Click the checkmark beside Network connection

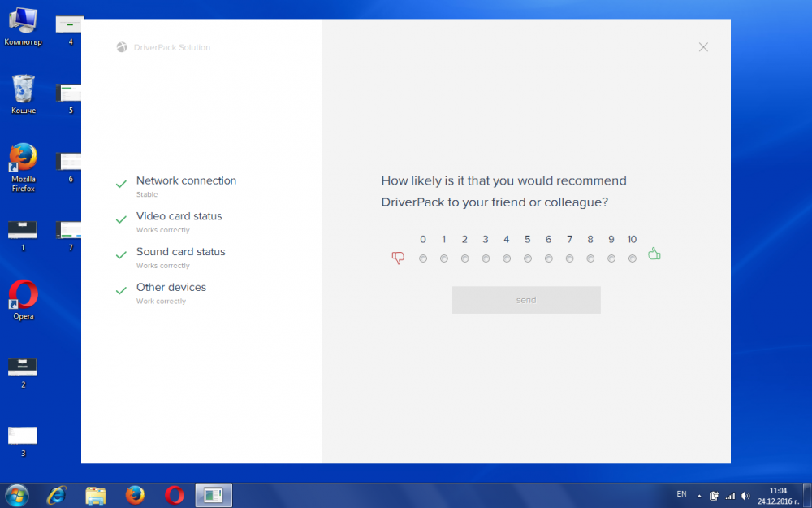point(121,184)
